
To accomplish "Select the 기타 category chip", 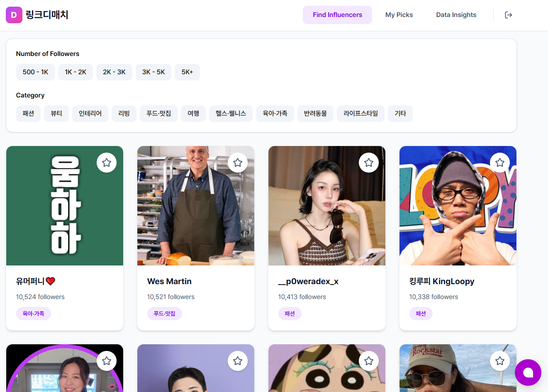I will point(400,114).
